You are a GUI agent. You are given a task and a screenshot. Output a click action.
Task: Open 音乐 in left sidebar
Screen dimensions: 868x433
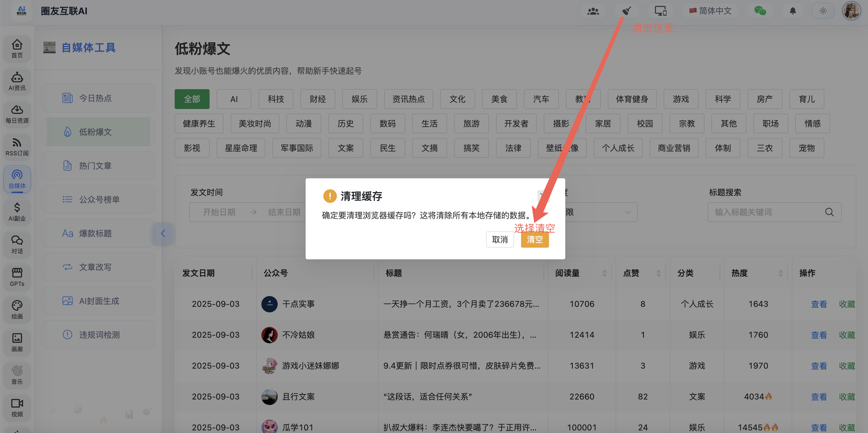click(x=17, y=376)
